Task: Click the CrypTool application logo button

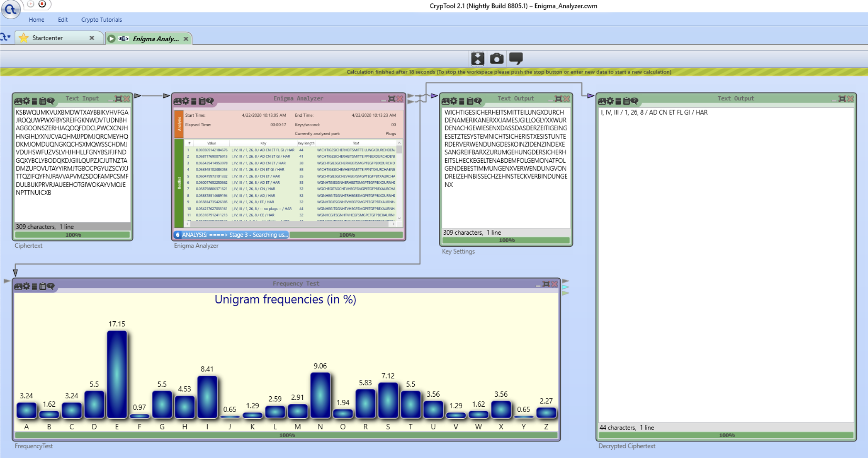Action: coord(11,9)
